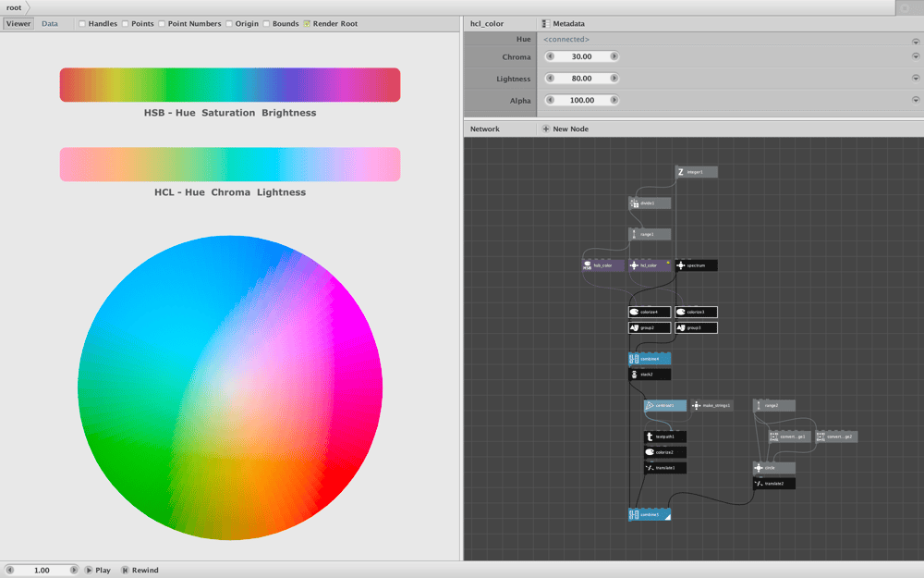Open the Alpha parameter options arrow
This screenshot has width=924, height=578.
tap(916, 100)
